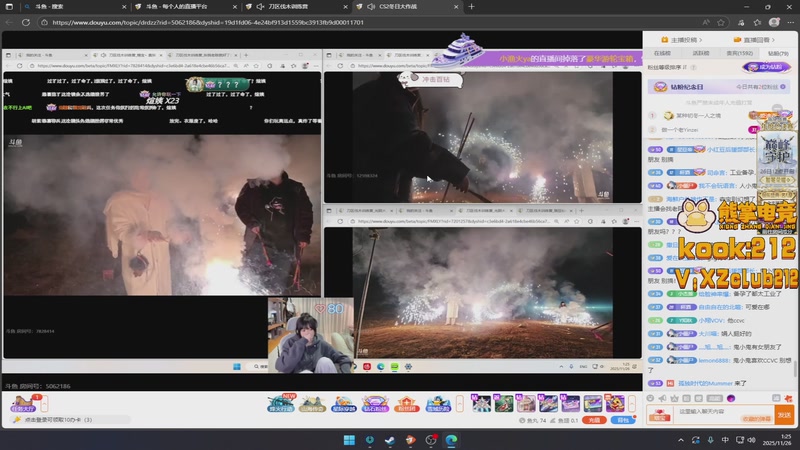The height and width of the screenshot is (450, 800).
Task: Switch to the 斗鱼 - 每个人的直播平台 tab
Action: [185, 7]
